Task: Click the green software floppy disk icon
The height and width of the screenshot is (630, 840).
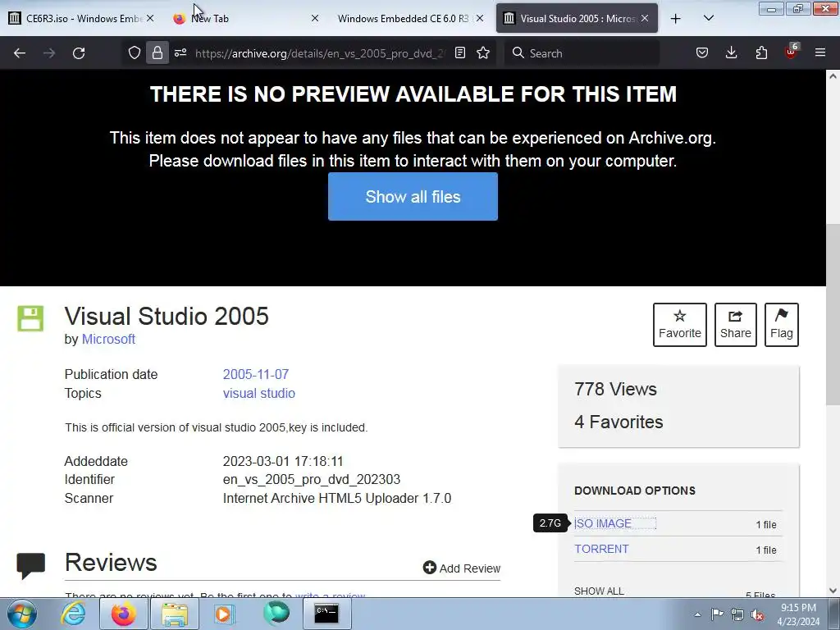Action: point(30,318)
